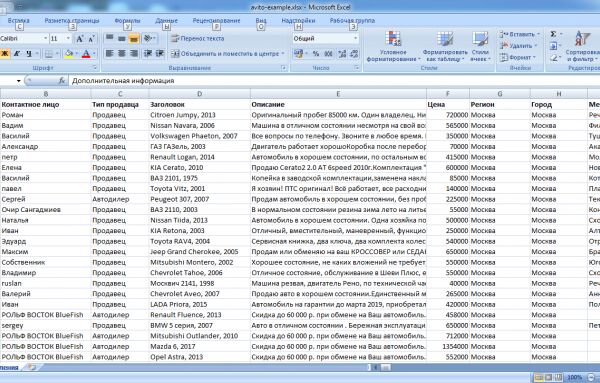Open the font size 11 dropdown
This screenshot has height=383, width=600.
click(x=68, y=38)
